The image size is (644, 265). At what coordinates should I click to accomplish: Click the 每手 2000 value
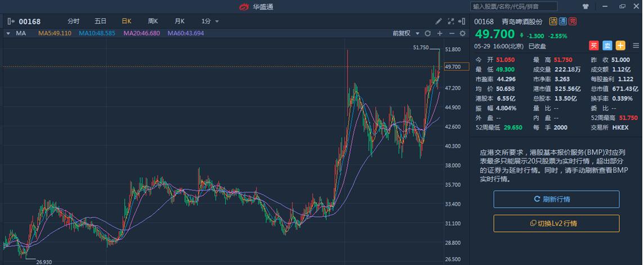tap(561, 127)
